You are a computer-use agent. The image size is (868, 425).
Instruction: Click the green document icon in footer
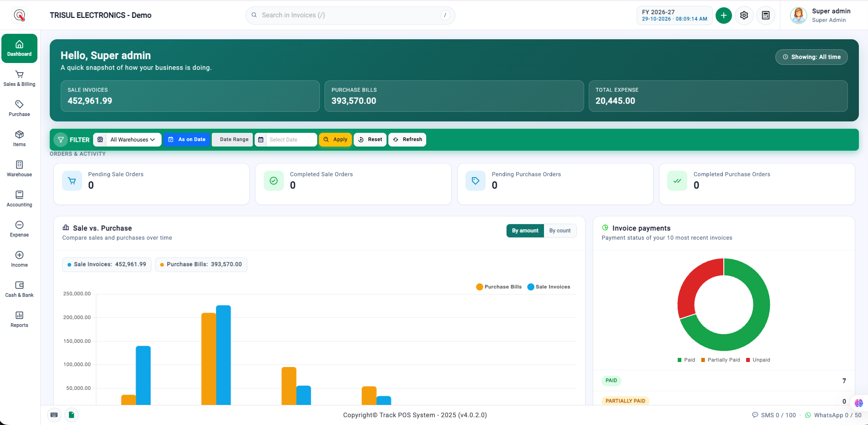click(71, 415)
